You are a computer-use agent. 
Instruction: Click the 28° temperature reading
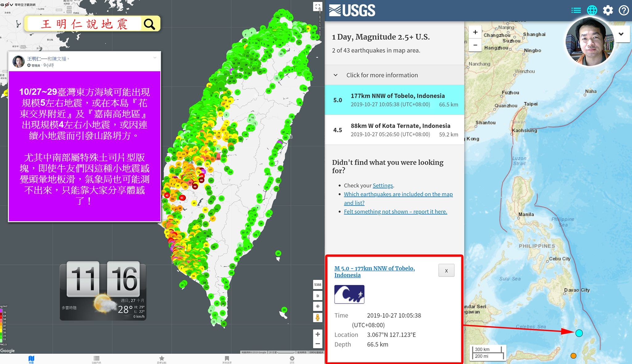tap(125, 309)
